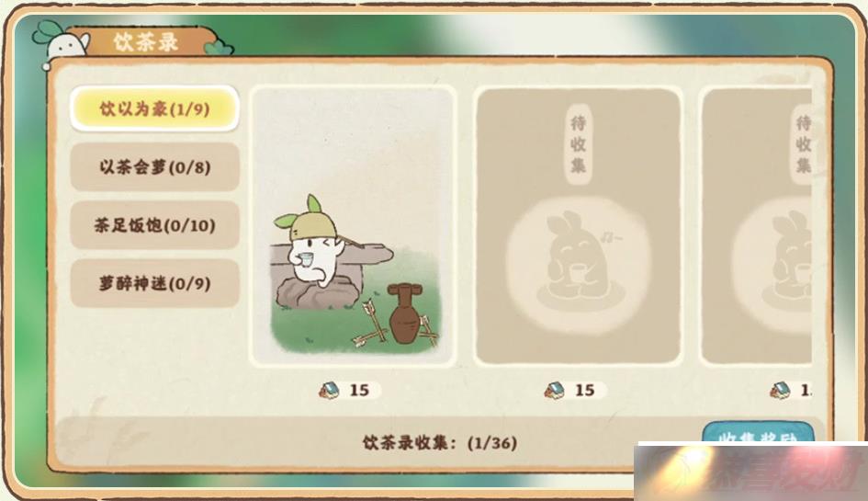Open the collected radish drinking tea card
Image resolution: width=868 pixels, height=501 pixels.
(353, 226)
